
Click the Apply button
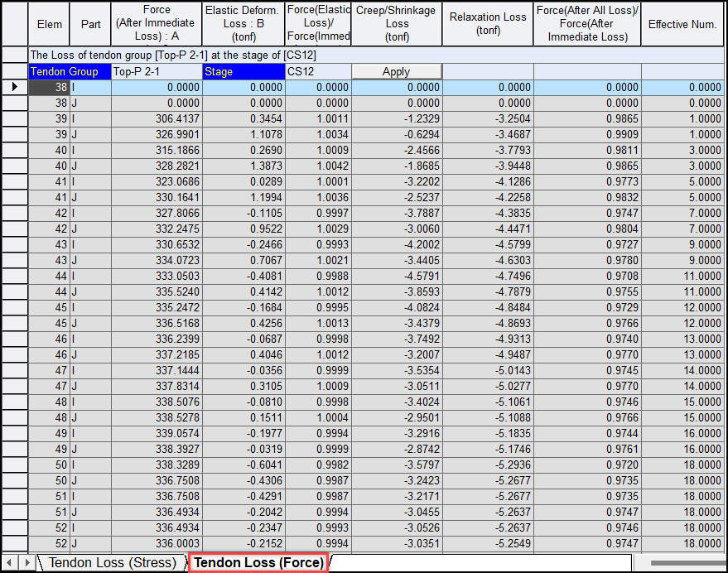click(x=397, y=71)
